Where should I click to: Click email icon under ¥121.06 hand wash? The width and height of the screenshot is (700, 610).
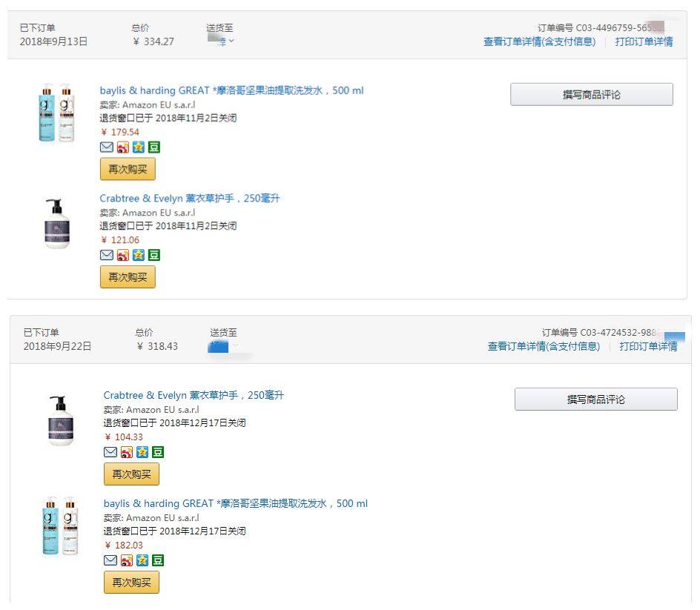pyautogui.click(x=106, y=255)
